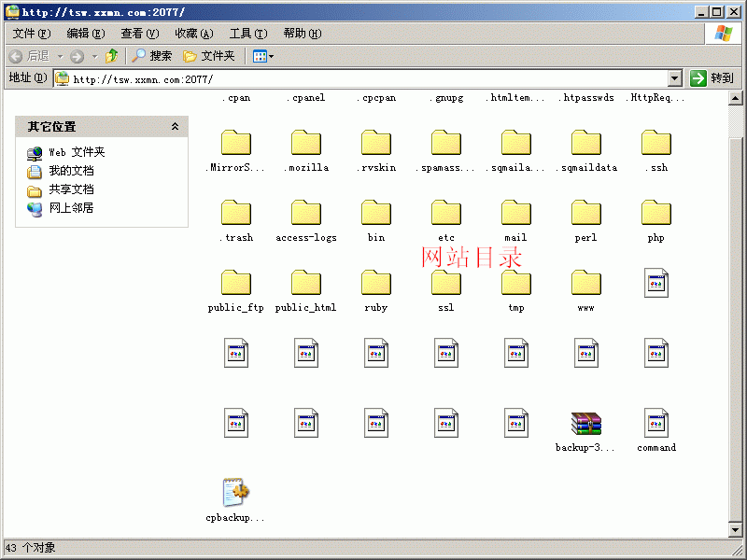Open 共享文档 link
The width and height of the screenshot is (747, 560).
pyautogui.click(x=60, y=189)
